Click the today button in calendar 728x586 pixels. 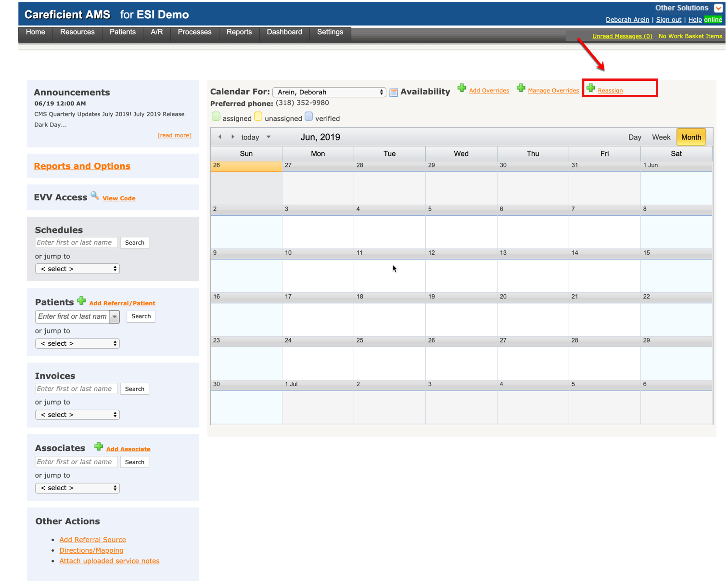click(x=250, y=137)
